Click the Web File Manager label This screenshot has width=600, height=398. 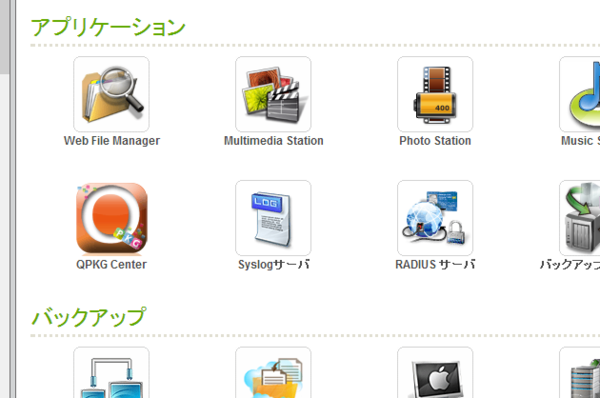[x=112, y=141]
